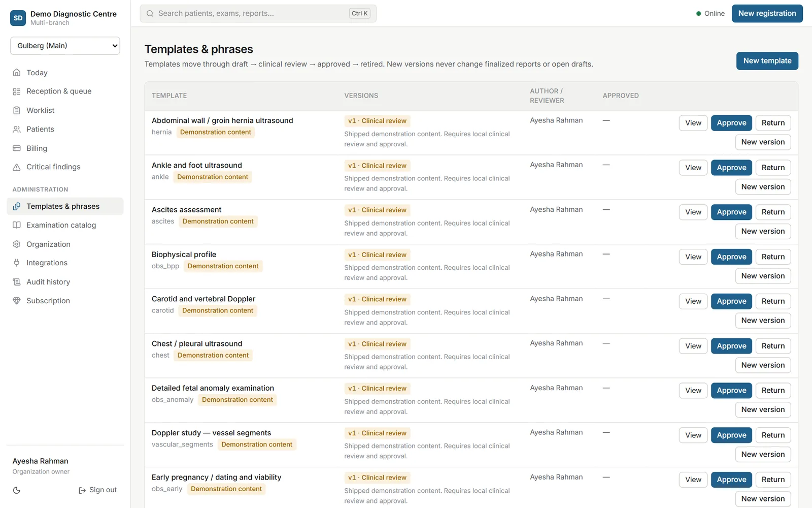The height and width of the screenshot is (508, 812).
Task: Open the Organization gear icon
Action: tap(17, 244)
